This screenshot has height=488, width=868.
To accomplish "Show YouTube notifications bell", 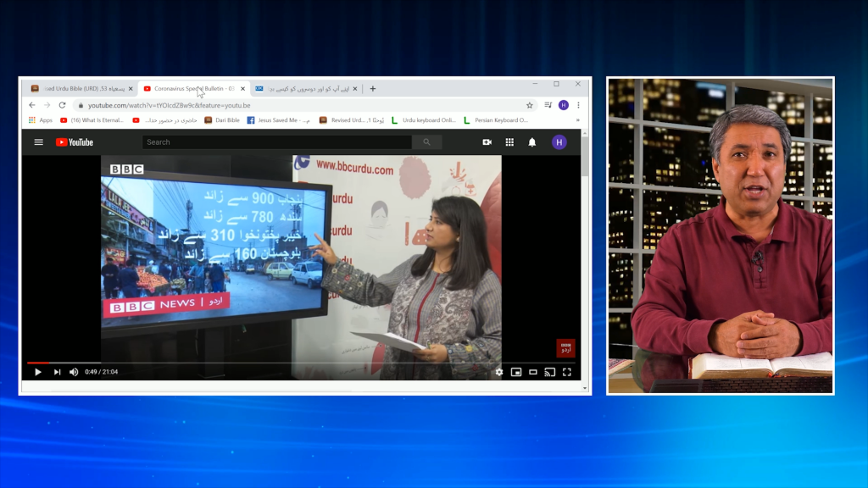I will pyautogui.click(x=532, y=142).
